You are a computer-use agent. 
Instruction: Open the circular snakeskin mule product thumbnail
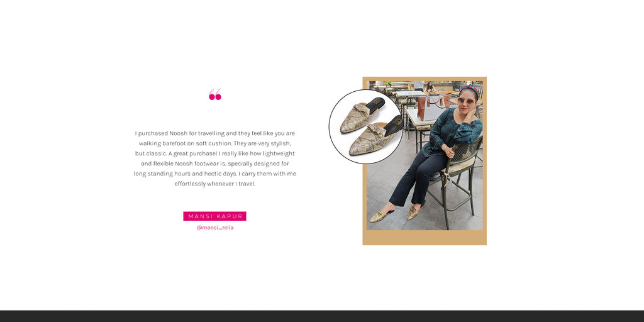pos(365,127)
